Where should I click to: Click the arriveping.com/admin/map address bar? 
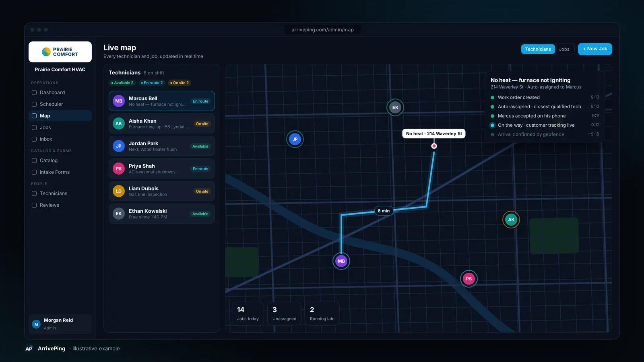[322, 30]
